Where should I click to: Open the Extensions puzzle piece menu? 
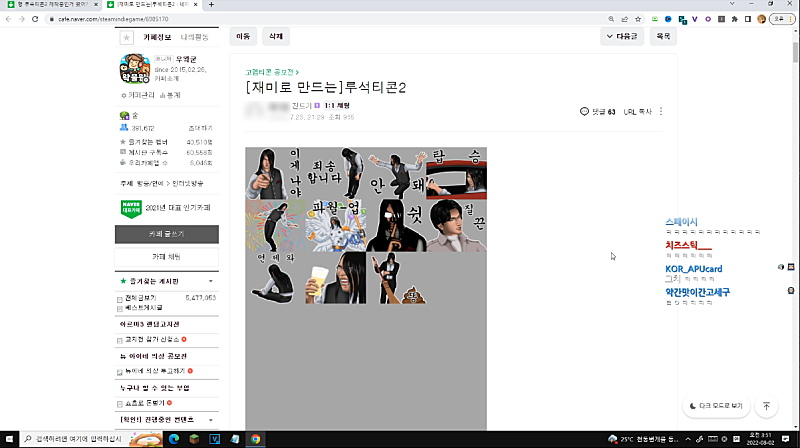735,19
